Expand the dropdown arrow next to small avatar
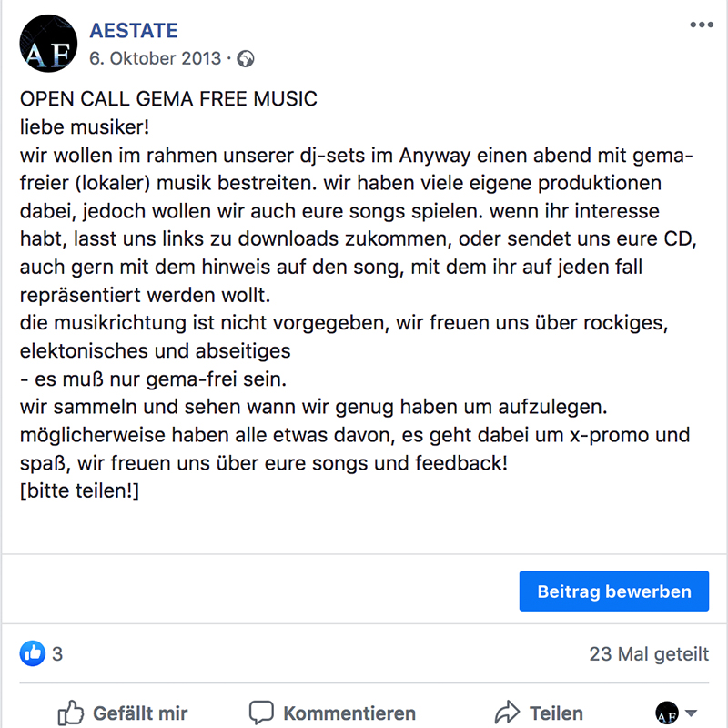This screenshot has width=728, height=728. pyautogui.click(x=691, y=713)
